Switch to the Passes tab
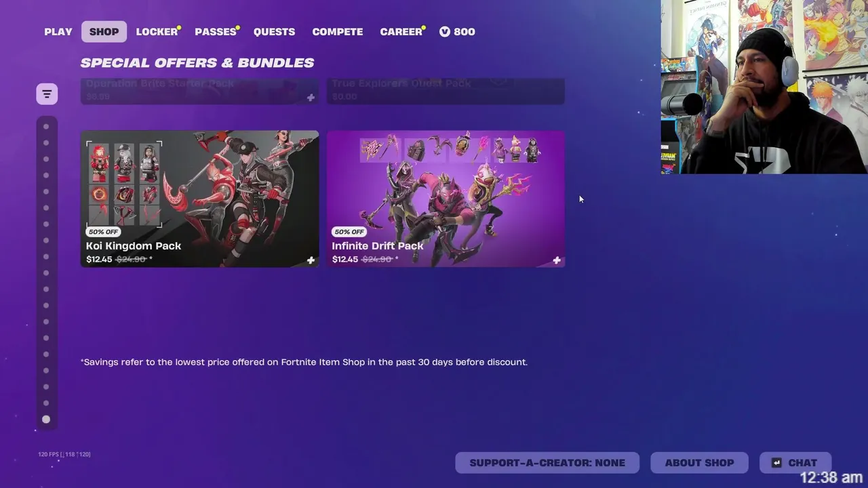The image size is (868, 488). [216, 32]
